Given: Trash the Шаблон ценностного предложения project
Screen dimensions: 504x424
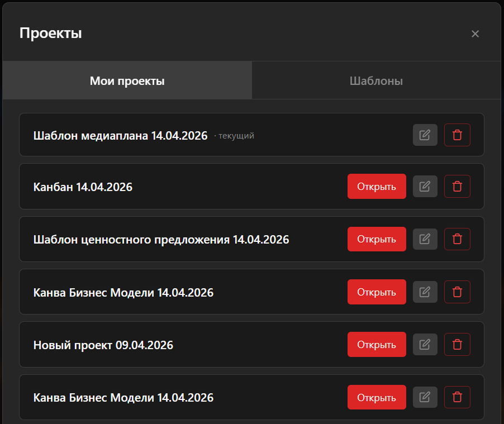Looking at the screenshot, I should pyautogui.click(x=457, y=239).
